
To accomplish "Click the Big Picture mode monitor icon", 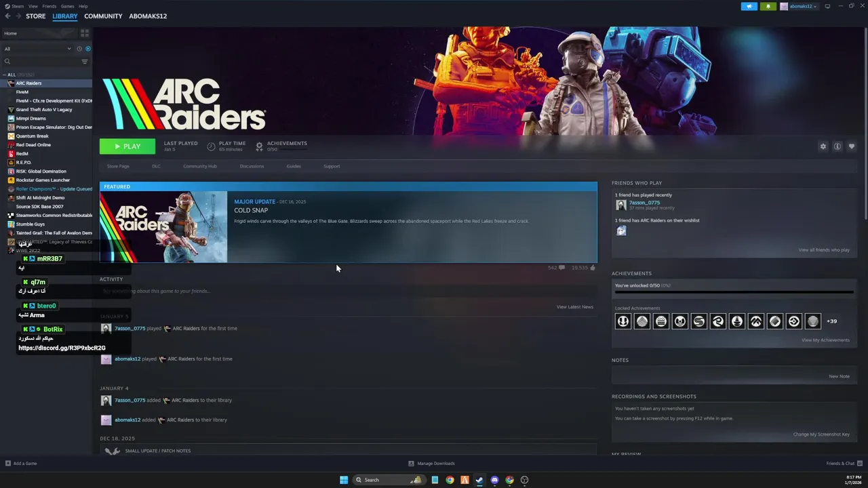I will (x=827, y=6).
